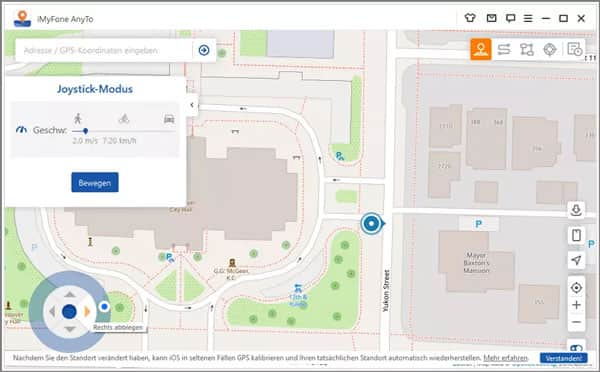
Task: Open the history records icon
Action: (574, 49)
